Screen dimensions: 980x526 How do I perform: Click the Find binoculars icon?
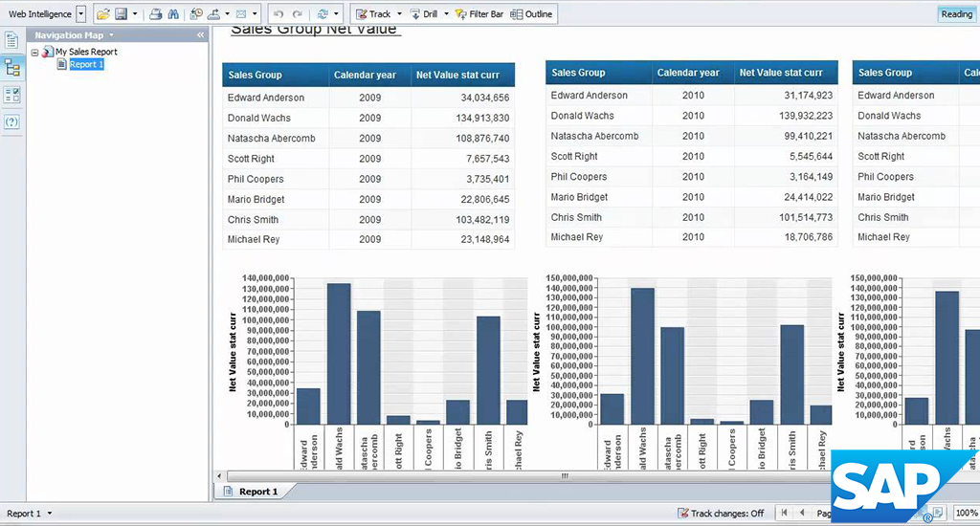coord(173,14)
